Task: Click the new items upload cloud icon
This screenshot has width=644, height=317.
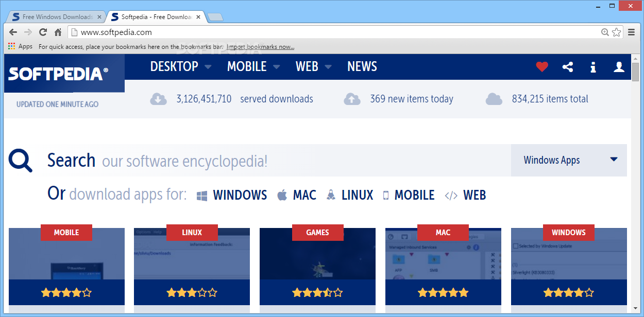Action: pos(352,99)
